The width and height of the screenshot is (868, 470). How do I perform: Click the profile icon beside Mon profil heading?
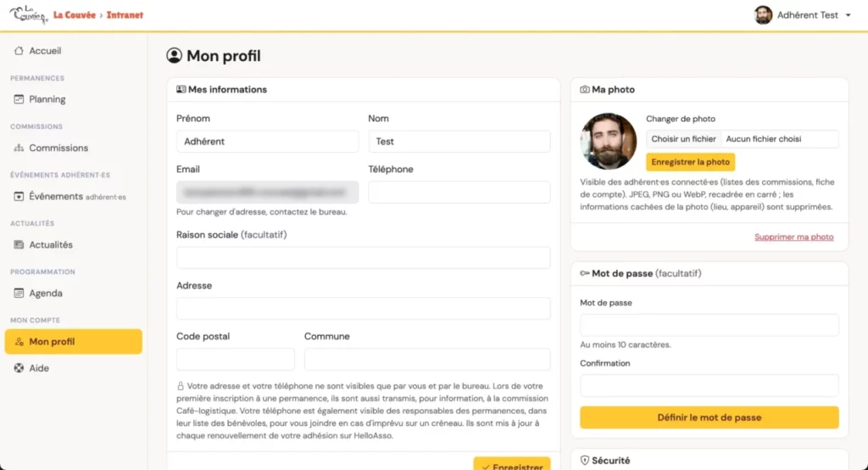(x=174, y=55)
